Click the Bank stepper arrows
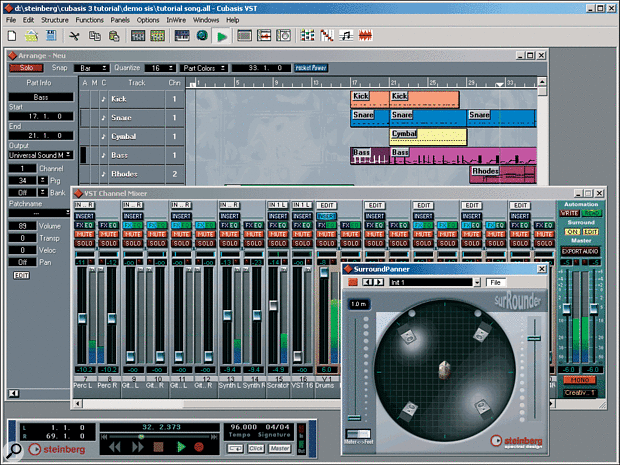 (43, 193)
